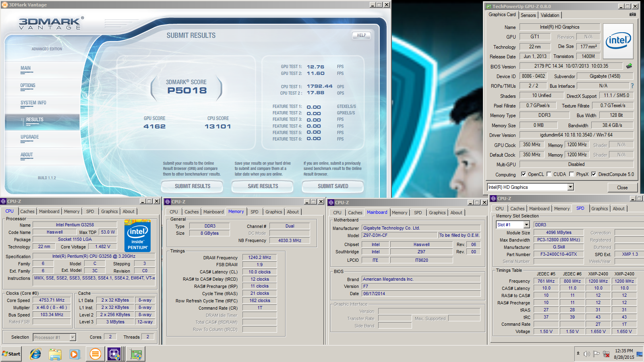Click the Action Center flag tray icon

click(596, 354)
